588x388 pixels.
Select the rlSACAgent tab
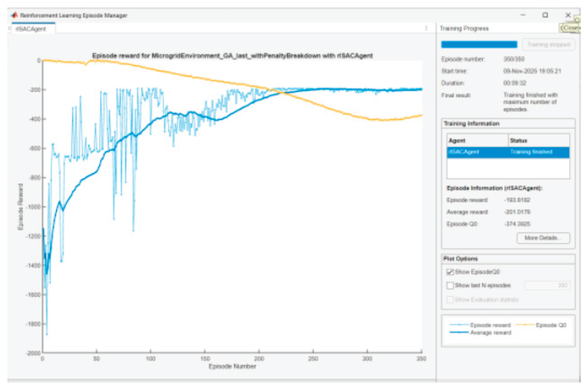pos(31,29)
